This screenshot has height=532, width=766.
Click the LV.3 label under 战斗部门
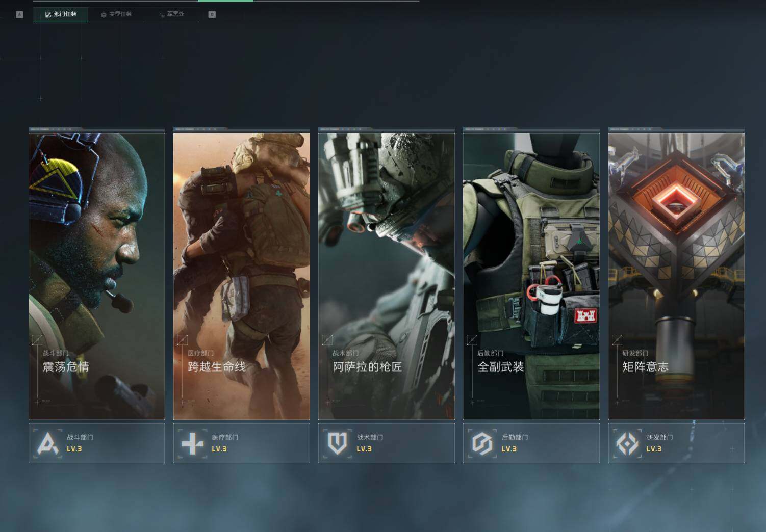(x=74, y=449)
